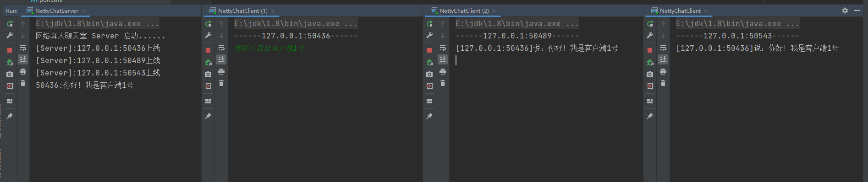Image resolution: width=868 pixels, height=182 pixels.
Task: Clear all output in NettyChatClient (2) console
Action: (443, 83)
